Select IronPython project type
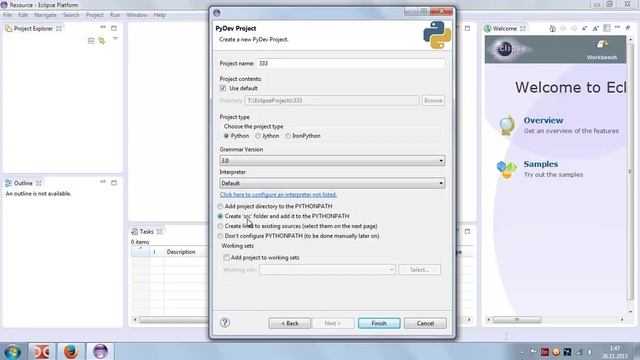Image resolution: width=640 pixels, height=360 pixels. pos(288,136)
